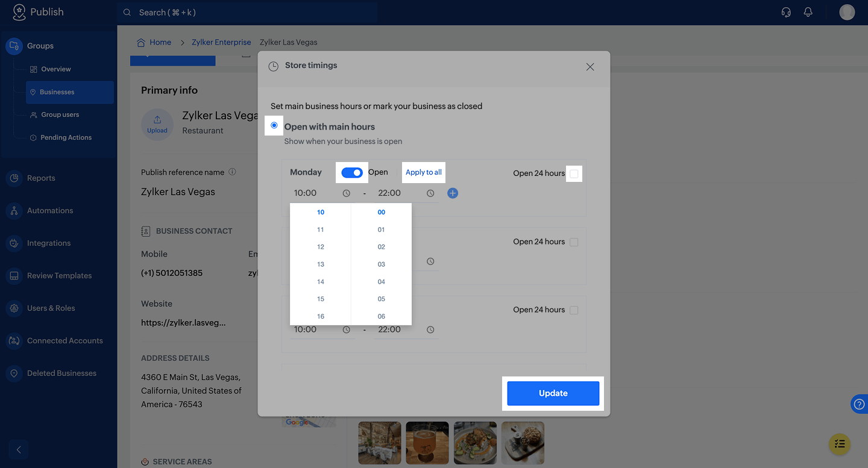Click the info icon beside Publish reference name
The image size is (868, 468).
232,172
